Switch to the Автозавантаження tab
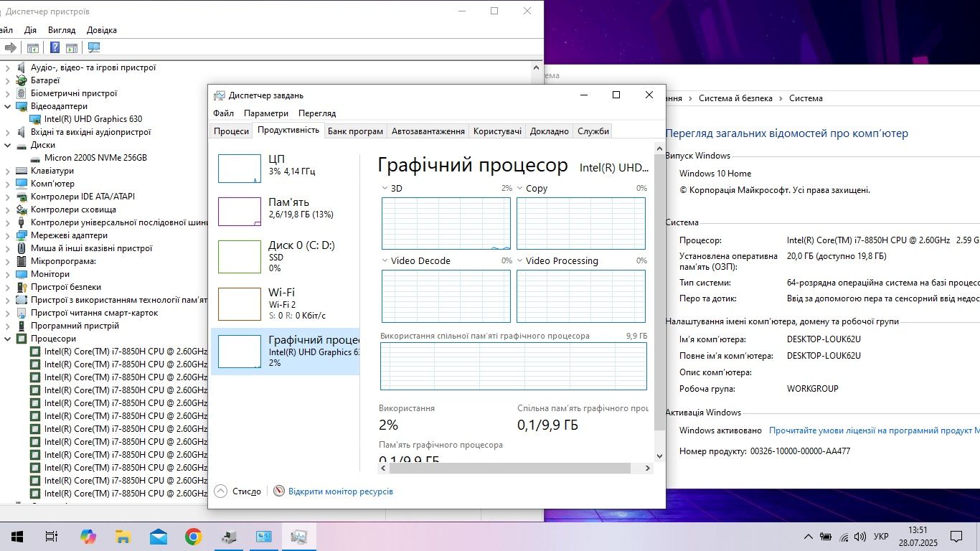This screenshot has width=980, height=551. pyautogui.click(x=428, y=131)
